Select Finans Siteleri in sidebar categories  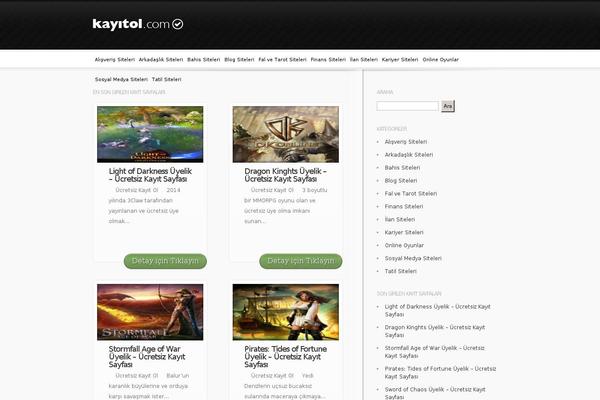(x=404, y=207)
